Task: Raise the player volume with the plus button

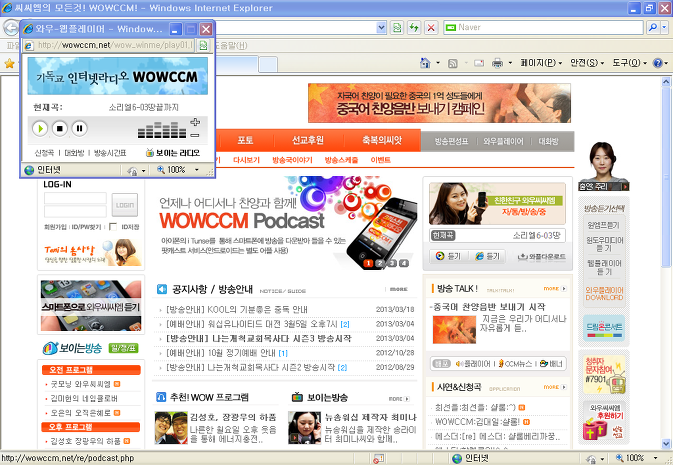Action: click(195, 122)
